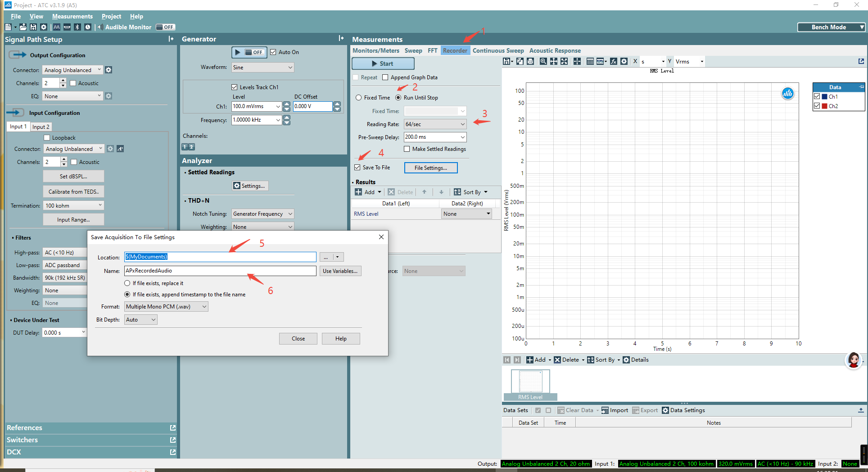Open the fx derived results icon
Viewport: 868px width, 472px height.
pyautogui.click(x=614, y=61)
